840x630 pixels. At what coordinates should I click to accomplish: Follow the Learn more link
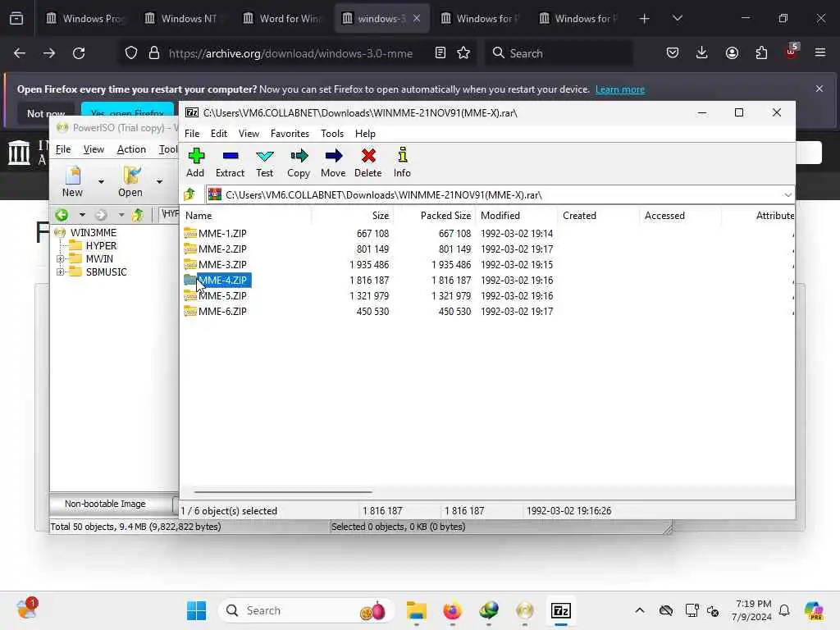click(620, 89)
